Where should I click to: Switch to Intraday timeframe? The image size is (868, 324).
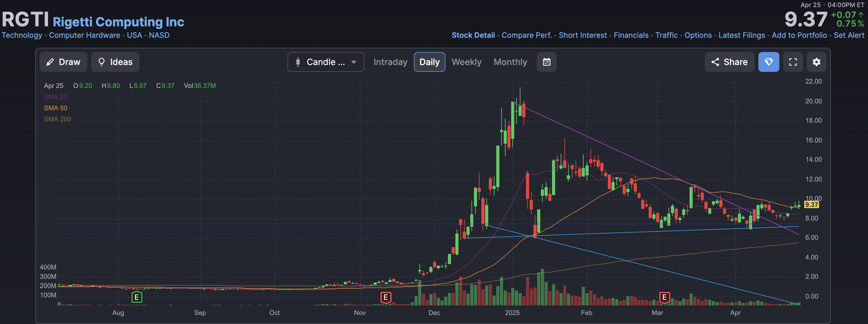point(390,62)
